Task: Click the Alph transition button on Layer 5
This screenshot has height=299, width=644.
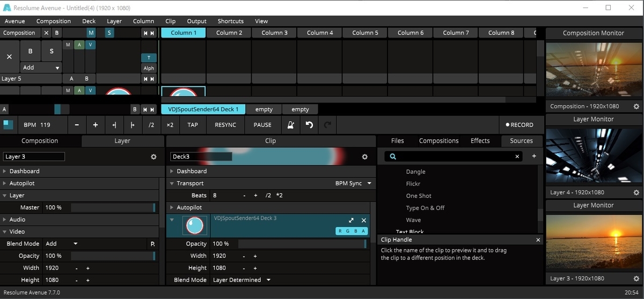Action: pos(149,68)
